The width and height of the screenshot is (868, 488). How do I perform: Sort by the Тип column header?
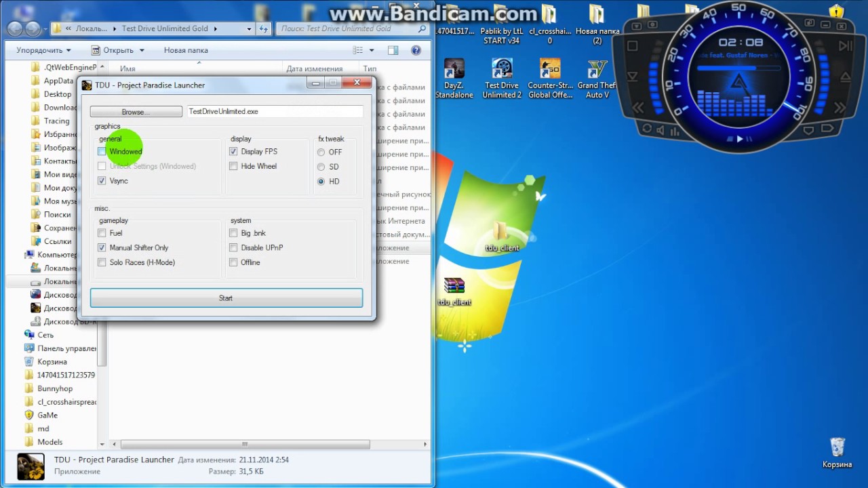(370, 68)
